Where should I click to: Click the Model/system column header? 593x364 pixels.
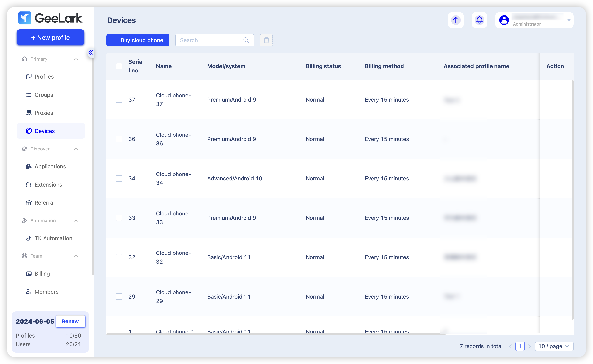tap(226, 66)
